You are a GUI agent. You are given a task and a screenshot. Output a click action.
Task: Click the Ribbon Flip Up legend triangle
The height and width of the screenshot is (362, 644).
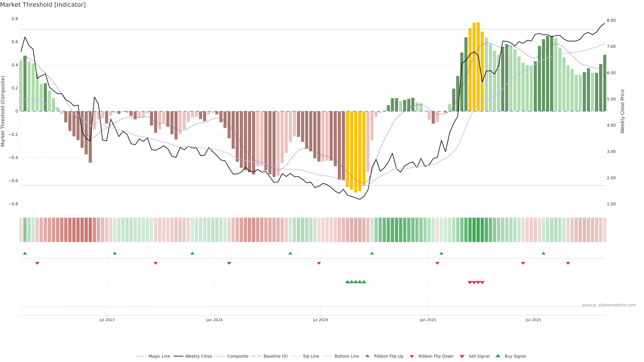[x=367, y=356]
